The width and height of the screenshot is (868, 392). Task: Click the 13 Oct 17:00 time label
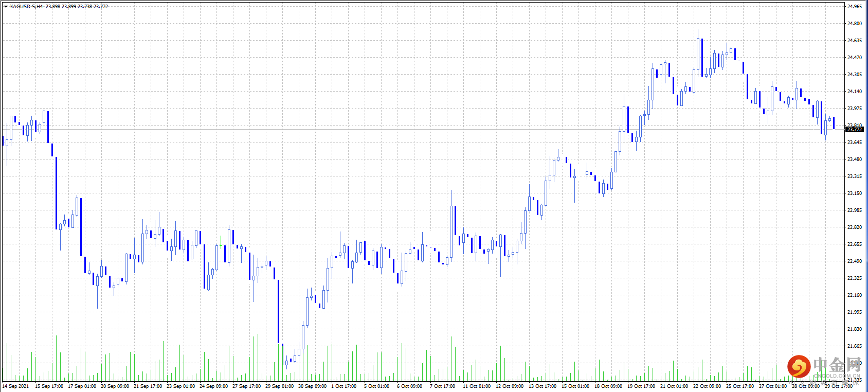click(x=542, y=386)
